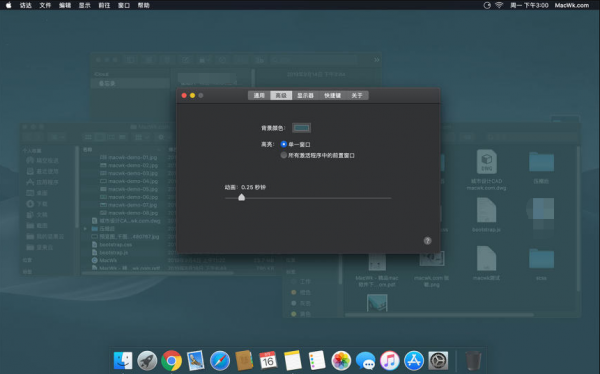The width and height of the screenshot is (600, 374).
Task: Click the Wi-Fi status icon
Action: [x=499, y=5]
